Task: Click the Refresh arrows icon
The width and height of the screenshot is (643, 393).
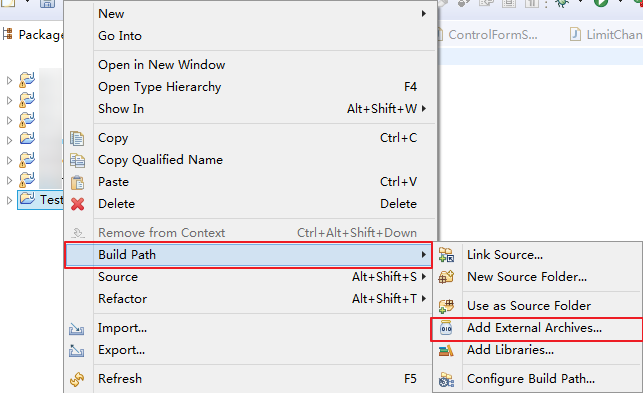Action: 77,379
